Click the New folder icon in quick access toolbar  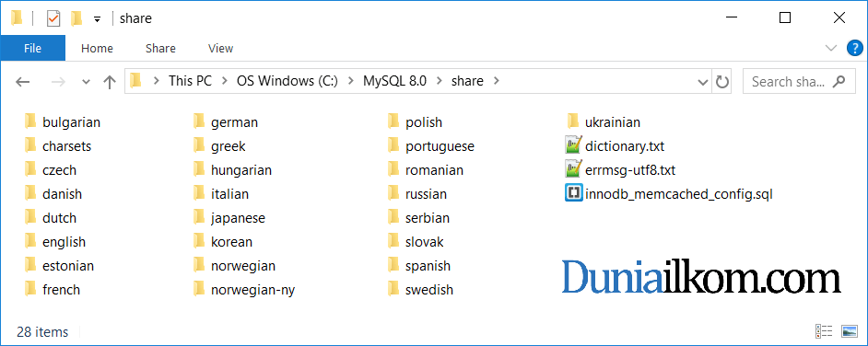coord(76,18)
